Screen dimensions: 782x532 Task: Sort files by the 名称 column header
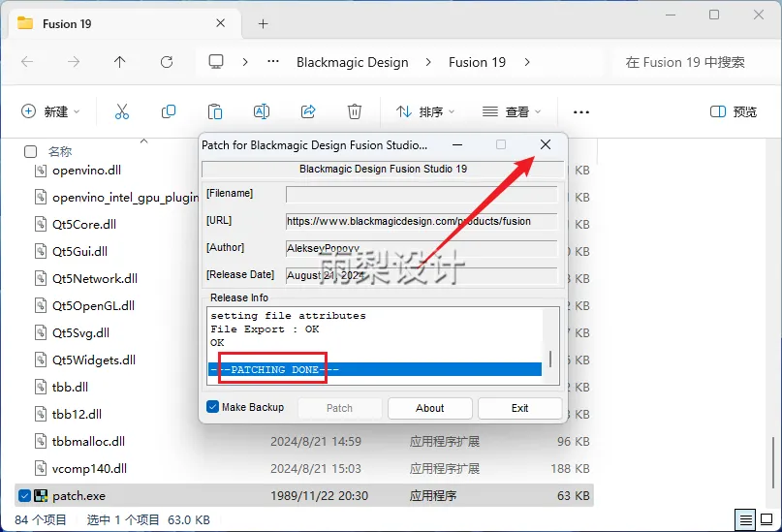60,151
